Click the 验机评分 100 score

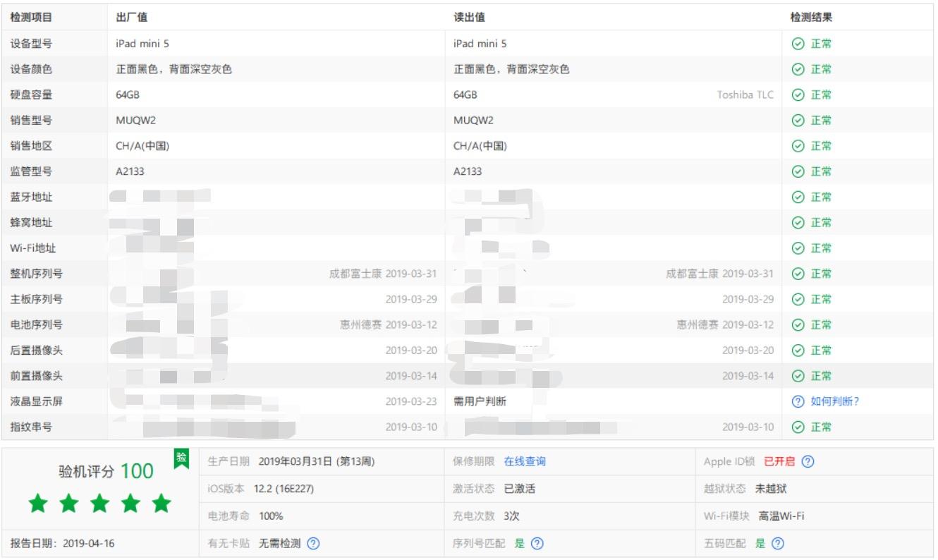[x=106, y=471]
